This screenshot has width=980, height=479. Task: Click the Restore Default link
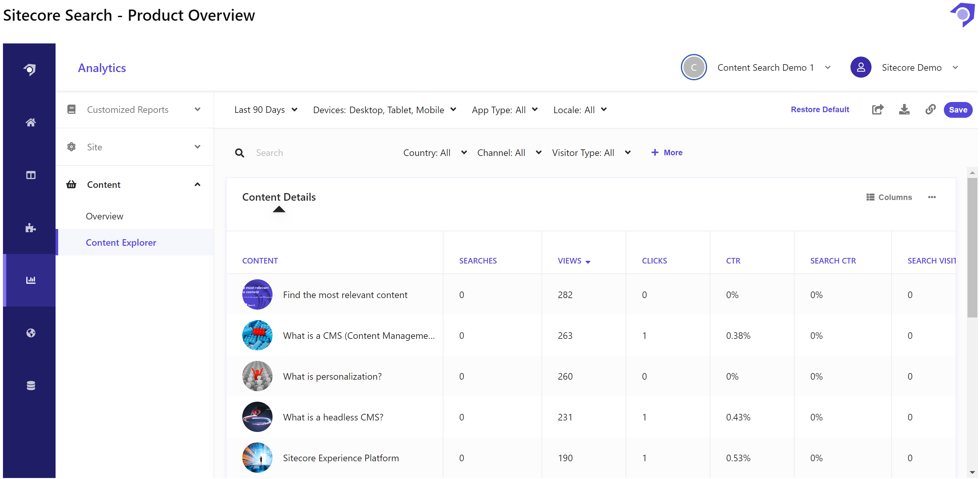[820, 110]
